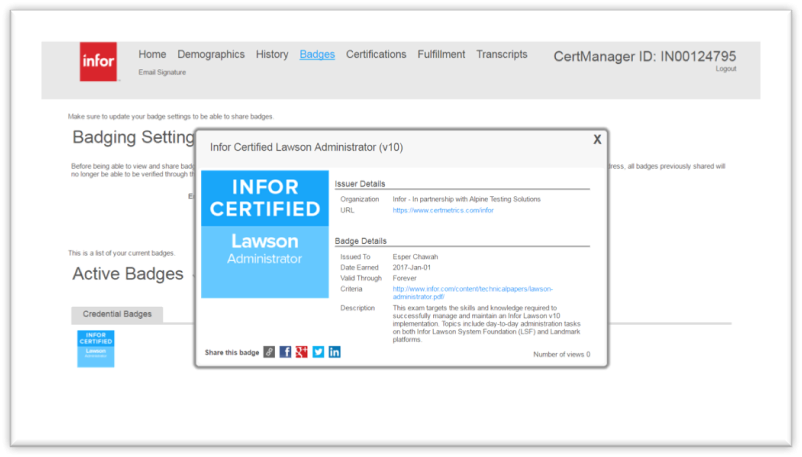Click the Number of views text
The image size is (802, 457).
(x=562, y=354)
